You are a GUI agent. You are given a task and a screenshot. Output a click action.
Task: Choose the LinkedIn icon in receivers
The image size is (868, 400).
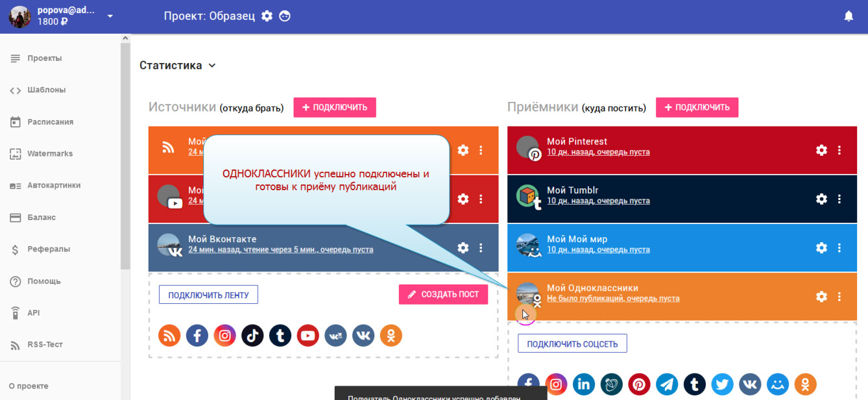point(583,384)
